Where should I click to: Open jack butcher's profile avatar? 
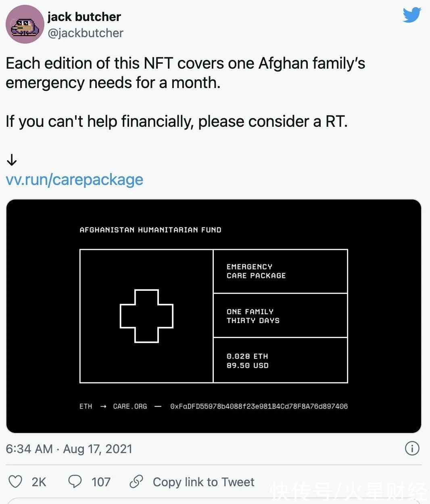(25, 24)
